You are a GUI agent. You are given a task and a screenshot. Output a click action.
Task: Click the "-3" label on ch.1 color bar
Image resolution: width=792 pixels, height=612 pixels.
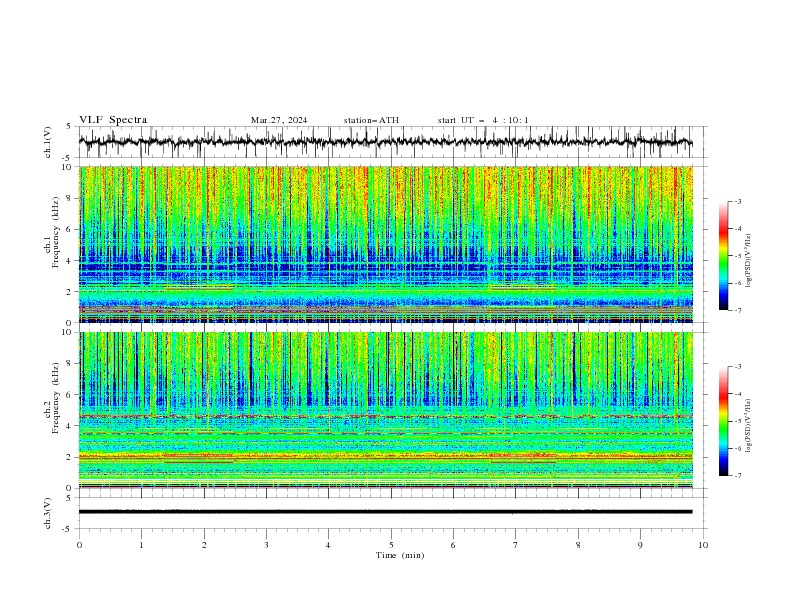coord(738,201)
